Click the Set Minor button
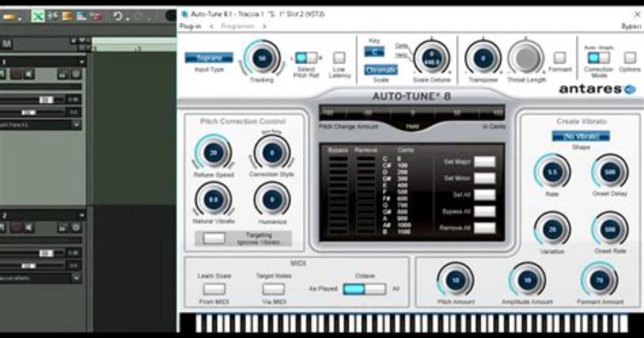Viewport: 644px width, 338px height. click(x=485, y=178)
